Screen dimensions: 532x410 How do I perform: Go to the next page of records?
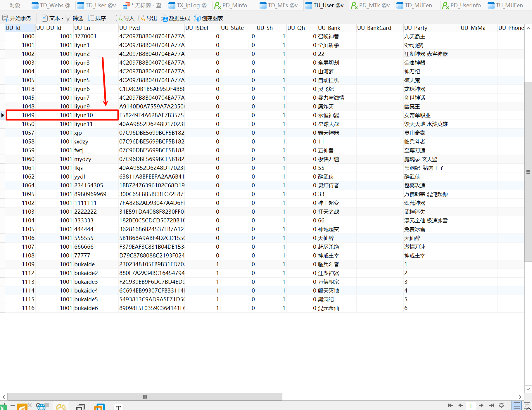pyautogui.click(x=481, y=405)
